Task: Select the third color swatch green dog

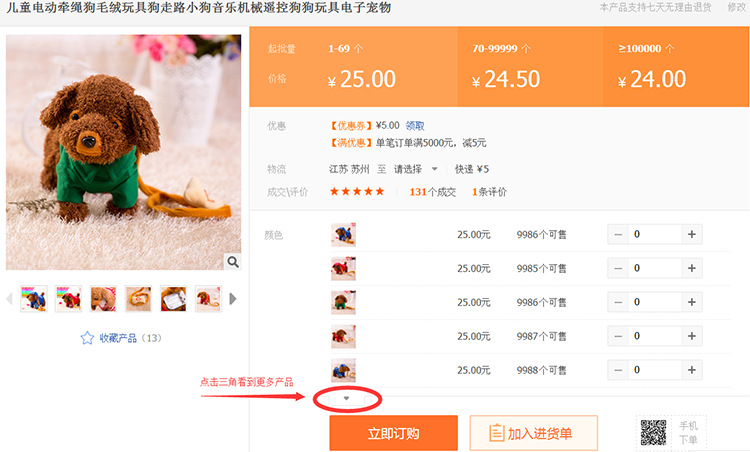Action: click(x=343, y=302)
